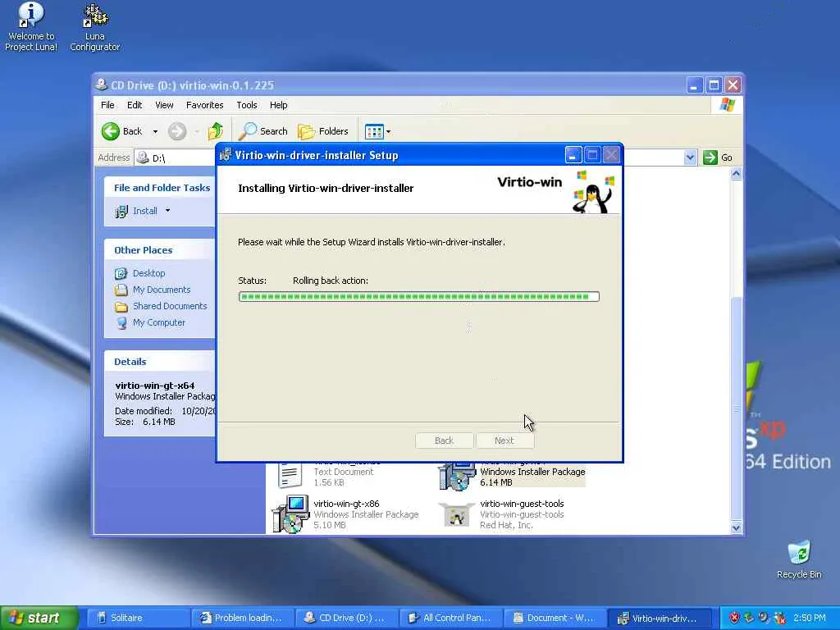Click the My Documents folder icon

[x=121, y=290]
